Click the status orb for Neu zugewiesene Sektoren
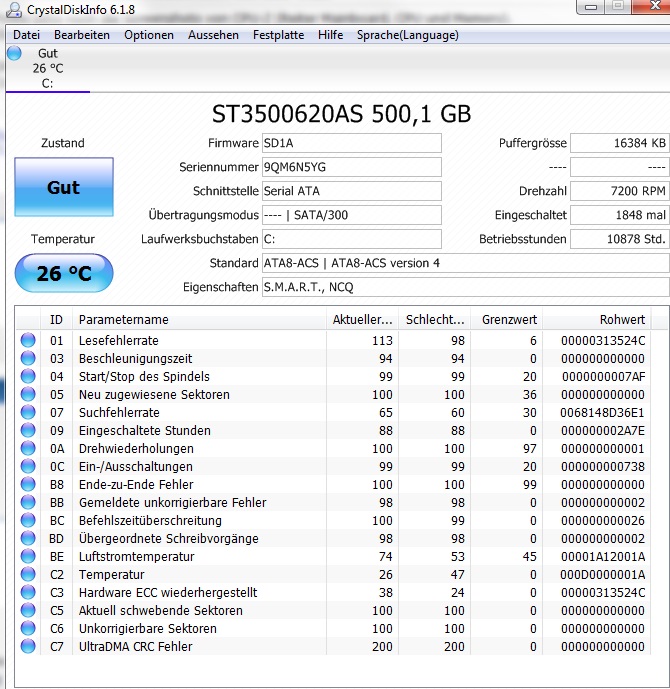 pos(28,394)
